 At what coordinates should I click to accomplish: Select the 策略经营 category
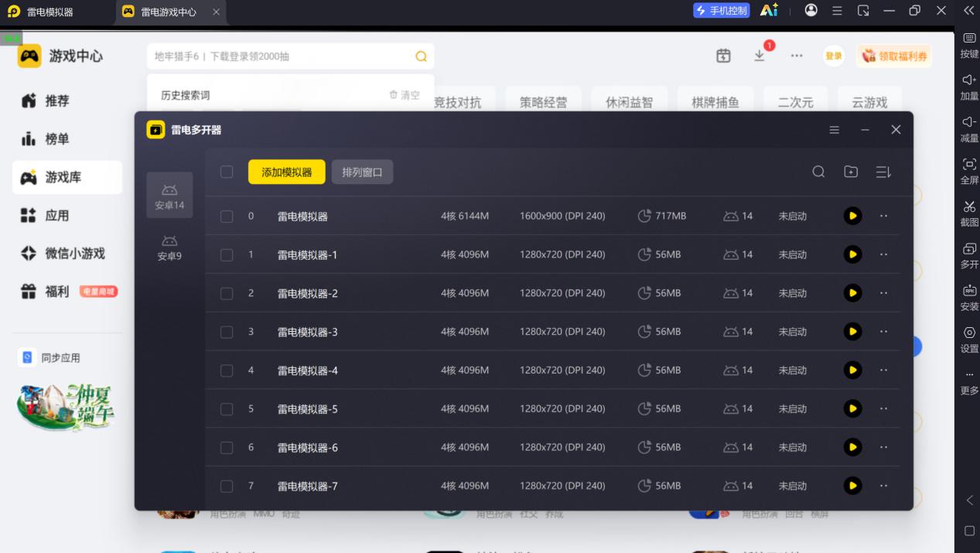click(543, 102)
